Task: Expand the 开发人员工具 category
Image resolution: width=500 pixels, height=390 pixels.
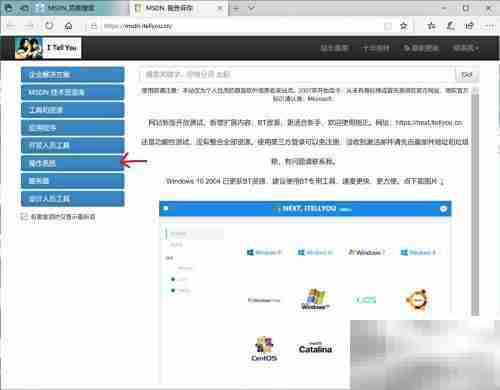Action: point(72,145)
